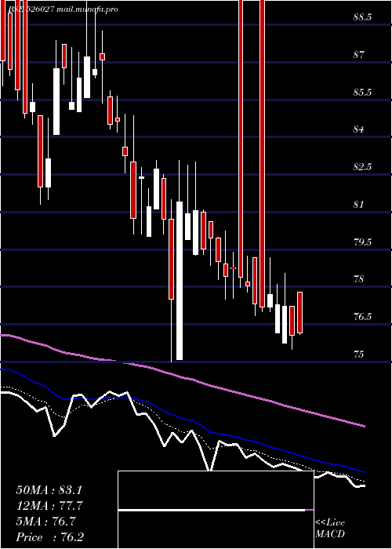The height and width of the screenshot is (549, 392).
Task: Click the 84 price axis label
Action: pos(358,129)
